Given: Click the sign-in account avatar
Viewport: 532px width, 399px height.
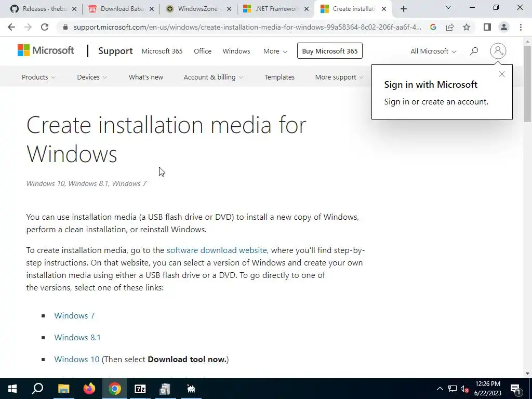Looking at the screenshot, I should tap(498, 51).
